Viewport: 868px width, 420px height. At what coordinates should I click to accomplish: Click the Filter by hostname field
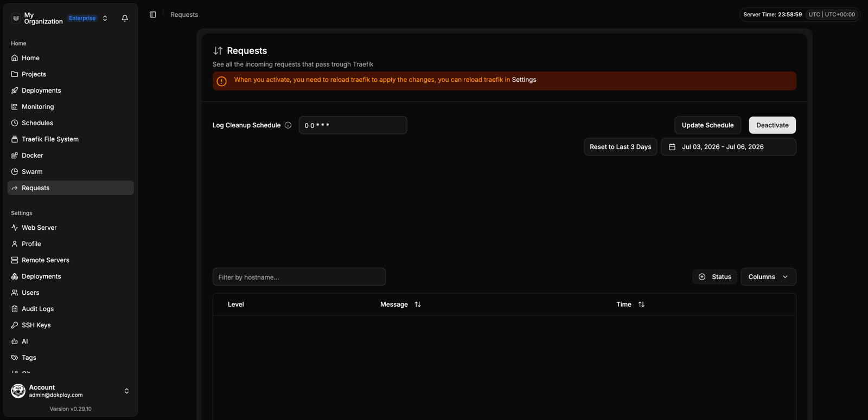coord(299,277)
